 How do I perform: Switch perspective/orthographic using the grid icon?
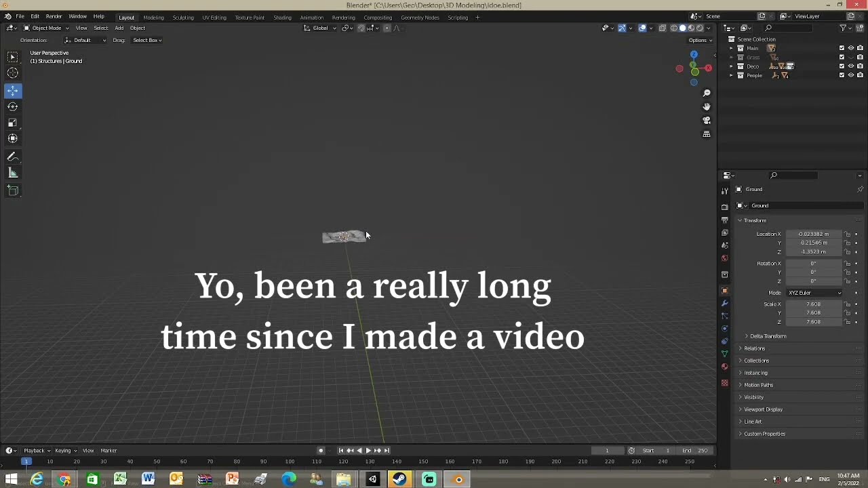tap(707, 134)
